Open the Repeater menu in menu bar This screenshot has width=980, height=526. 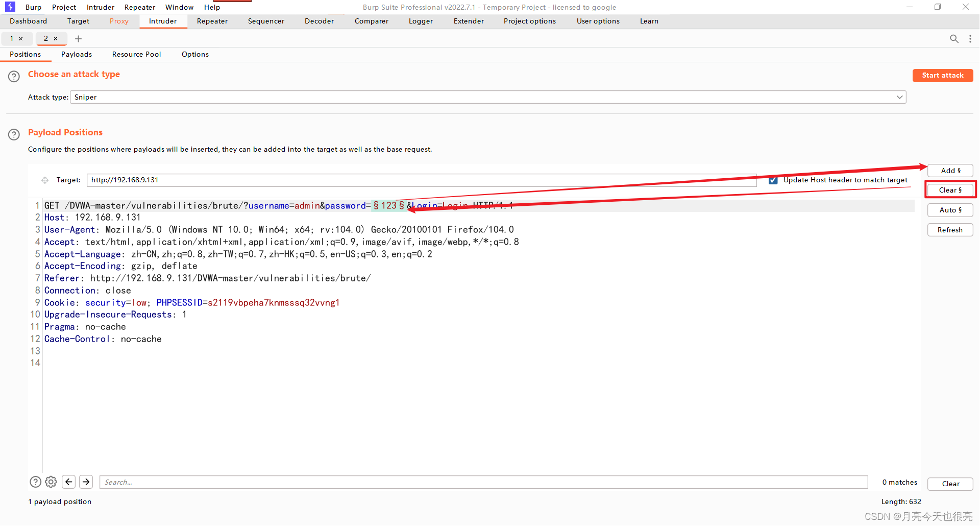[x=140, y=7]
